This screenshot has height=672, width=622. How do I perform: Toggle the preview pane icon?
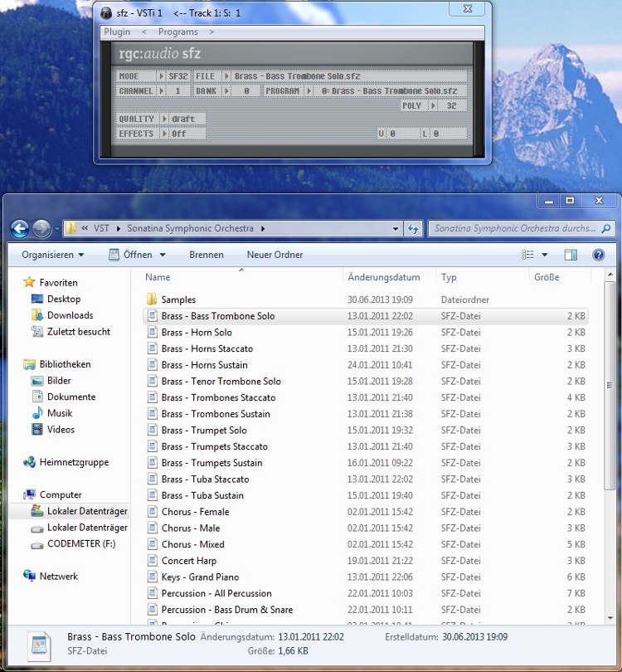(x=571, y=255)
